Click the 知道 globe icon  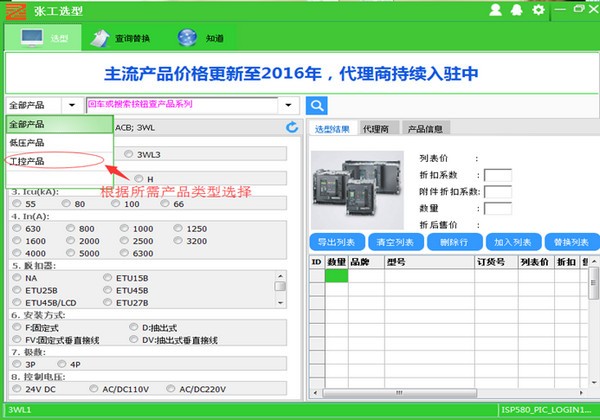pos(187,38)
